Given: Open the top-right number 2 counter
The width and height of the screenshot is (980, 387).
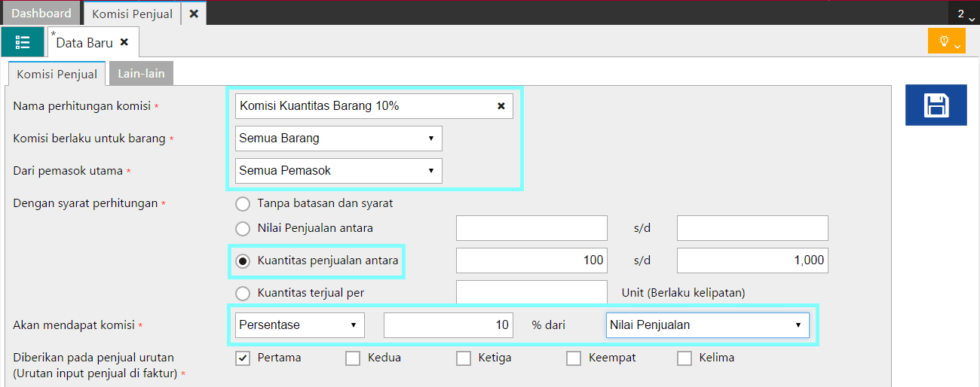Looking at the screenshot, I should [963, 14].
